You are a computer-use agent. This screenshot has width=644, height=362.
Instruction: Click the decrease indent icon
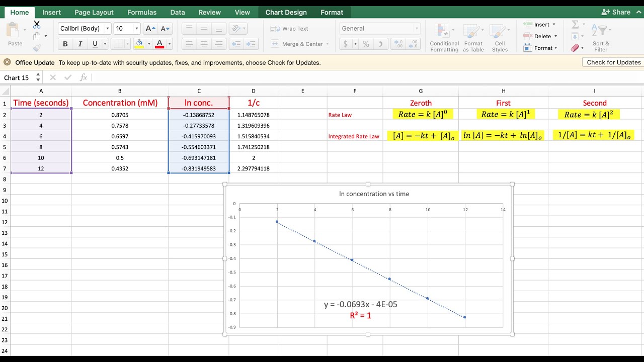236,44
